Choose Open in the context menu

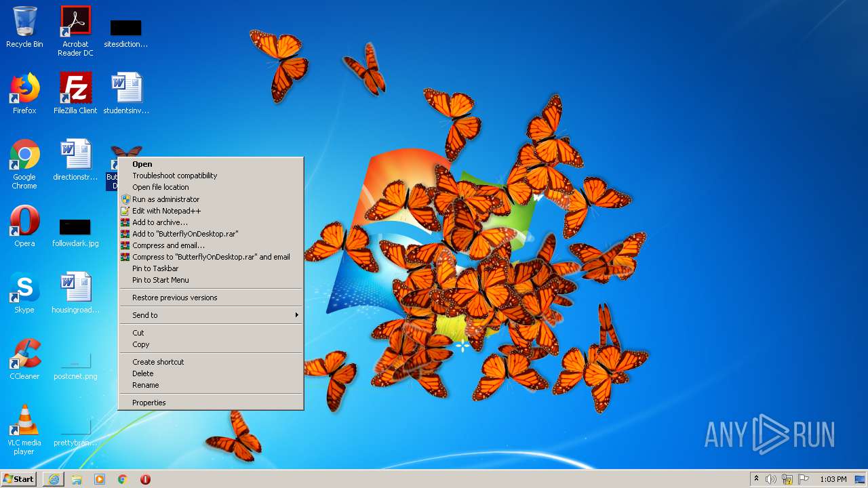(x=211, y=164)
